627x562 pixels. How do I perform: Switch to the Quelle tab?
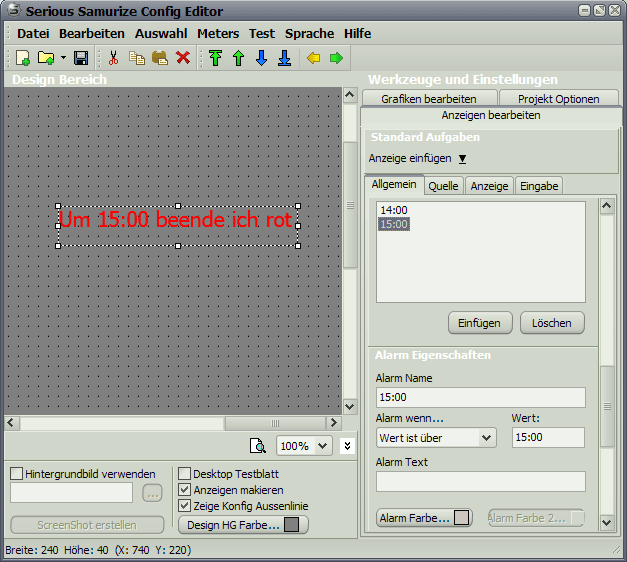(x=443, y=185)
